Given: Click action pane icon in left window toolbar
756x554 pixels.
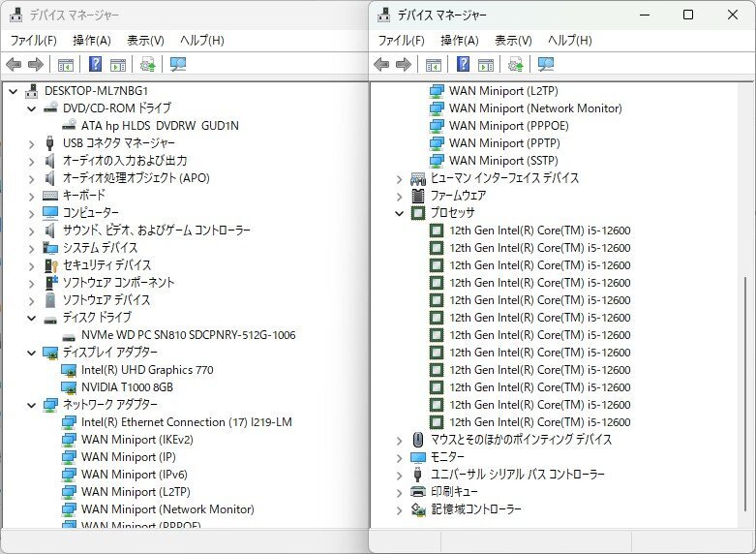Looking at the screenshot, I should pos(118,64).
